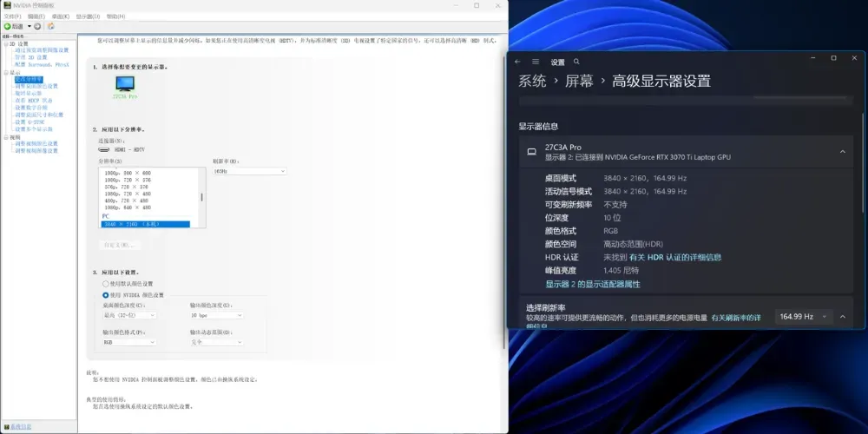Image resolution: width=868 pixels, height=434 pixels.
Task: Click the display icon beside 27C3A Pro
Action: click(x=531, y=152)
